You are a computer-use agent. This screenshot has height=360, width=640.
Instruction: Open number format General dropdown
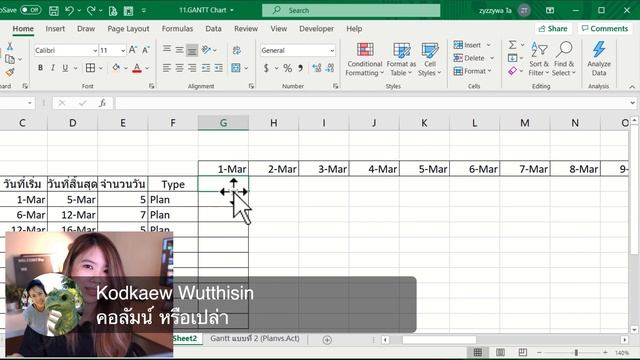click(332, 51)
